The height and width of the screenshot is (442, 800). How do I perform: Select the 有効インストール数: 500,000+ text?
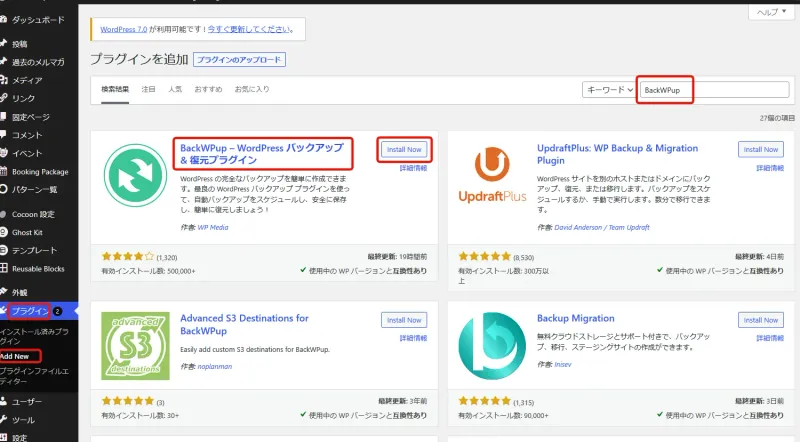pyautogui.click(x=148, y=272)
